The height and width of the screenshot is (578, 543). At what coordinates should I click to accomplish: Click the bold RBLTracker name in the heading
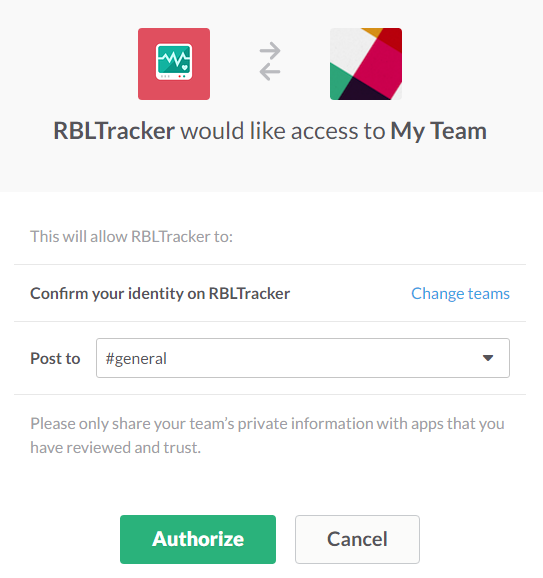114,131
